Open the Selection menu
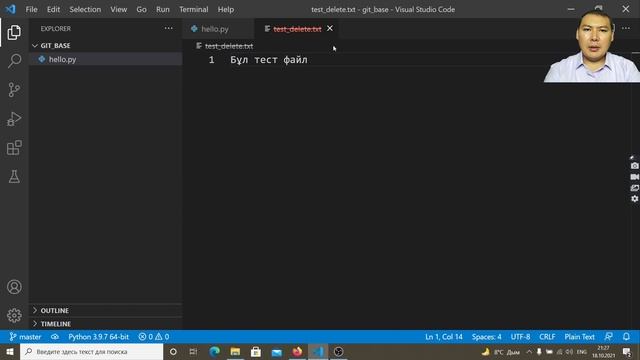 85,9
